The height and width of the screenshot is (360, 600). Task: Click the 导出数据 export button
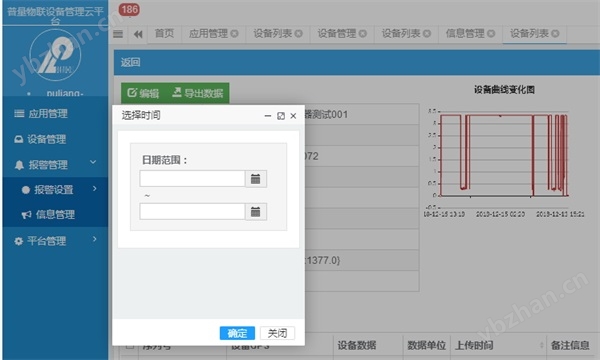[198, 93]
